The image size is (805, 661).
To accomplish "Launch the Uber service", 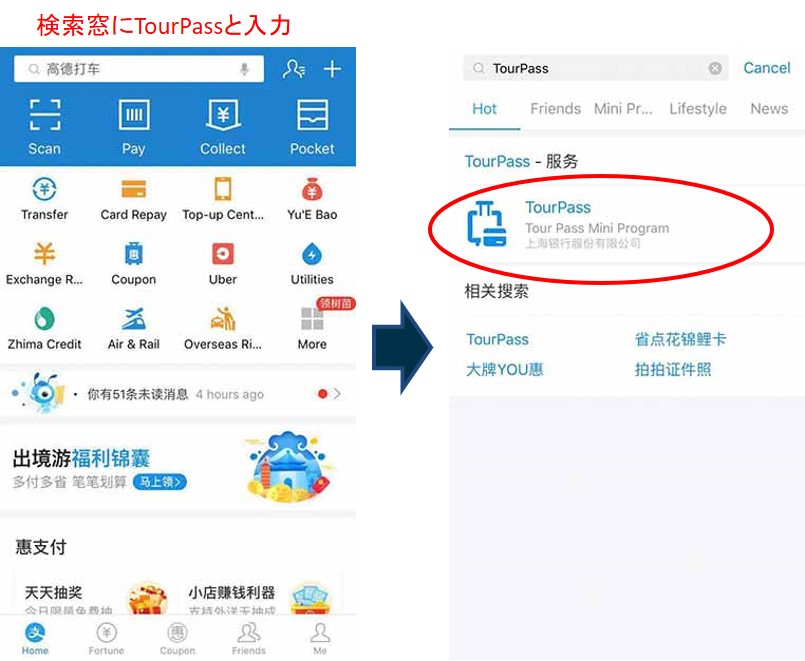I will pos(223,264).
